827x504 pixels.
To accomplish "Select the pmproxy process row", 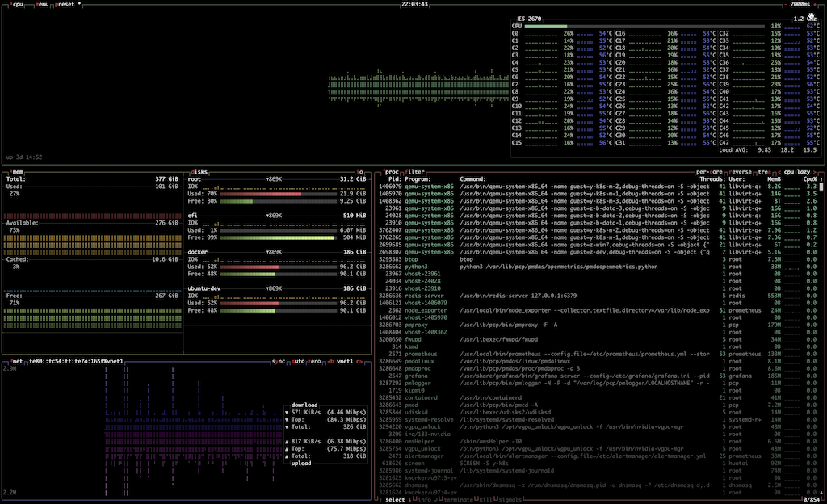I will point(598,325).
